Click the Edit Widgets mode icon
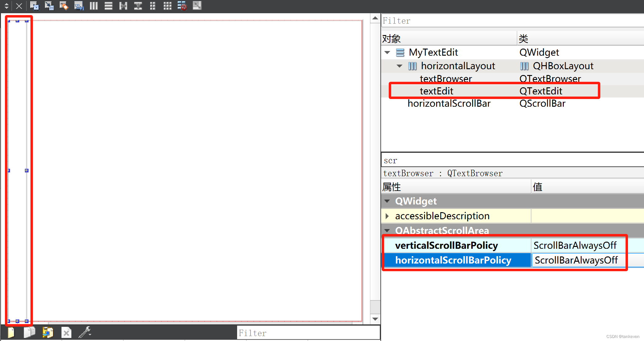644x341 pixels. click(x=34, y=6)
